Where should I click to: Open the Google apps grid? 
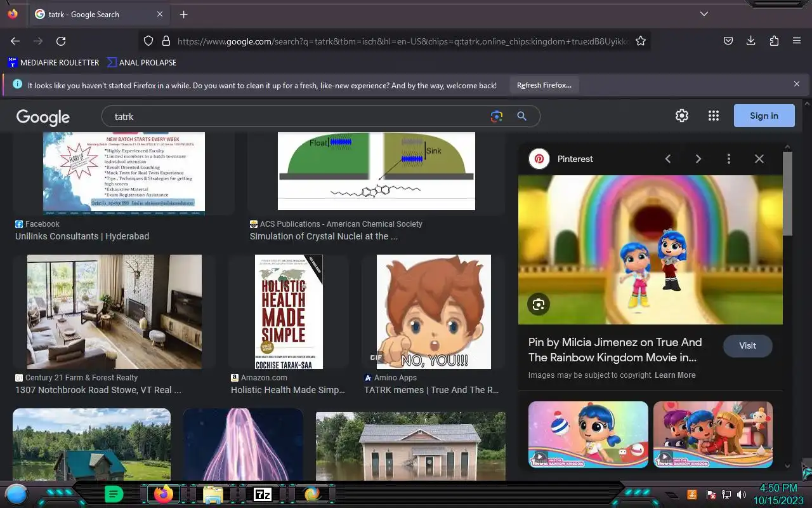pos(714,116)
